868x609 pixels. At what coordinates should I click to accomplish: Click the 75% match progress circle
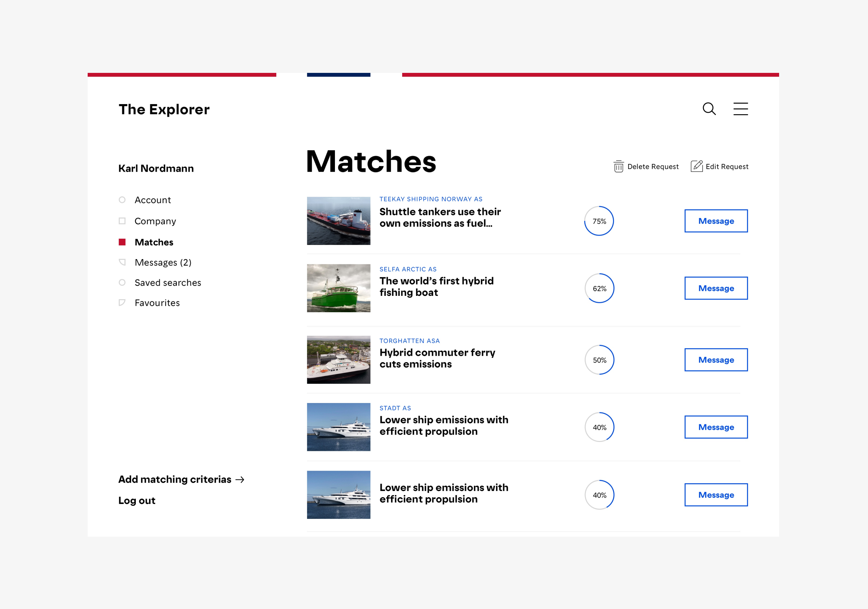pos(599,221)
